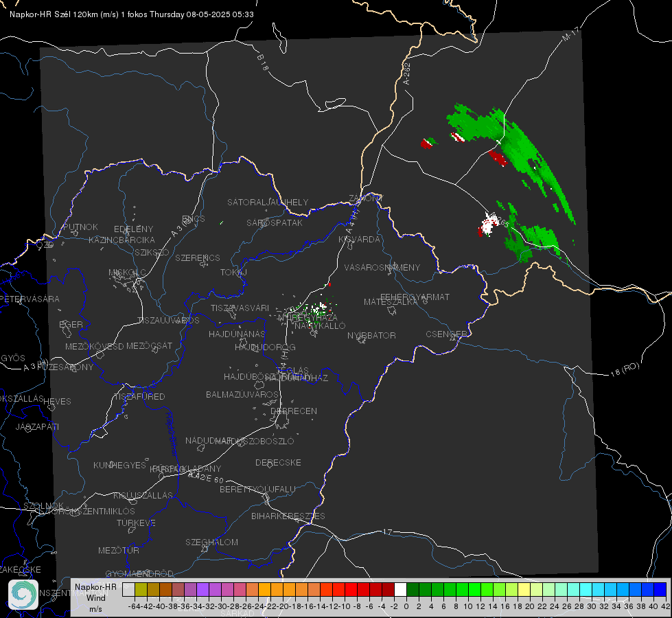Click the KUNHEGYES label
672x618 pixels.
coord(119,465)
